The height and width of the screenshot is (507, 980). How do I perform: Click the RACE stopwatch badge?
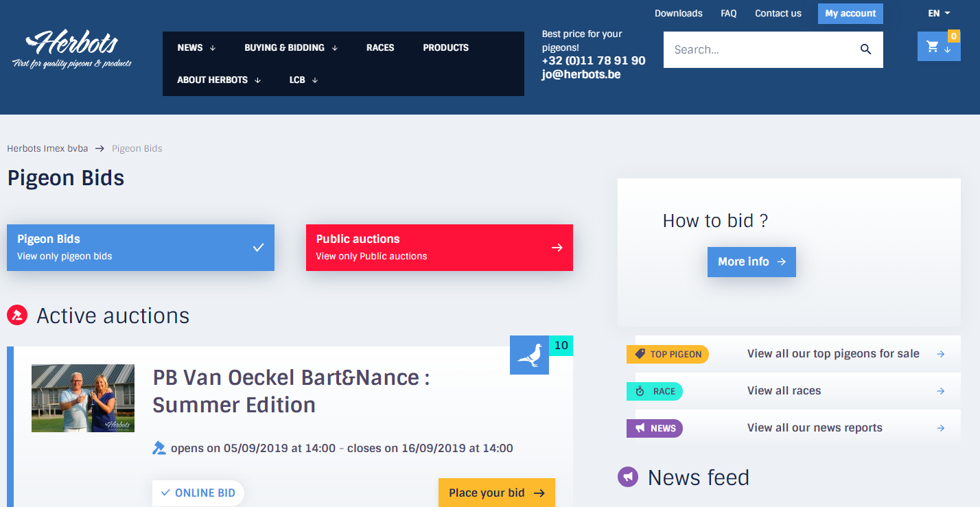(655, 391)
